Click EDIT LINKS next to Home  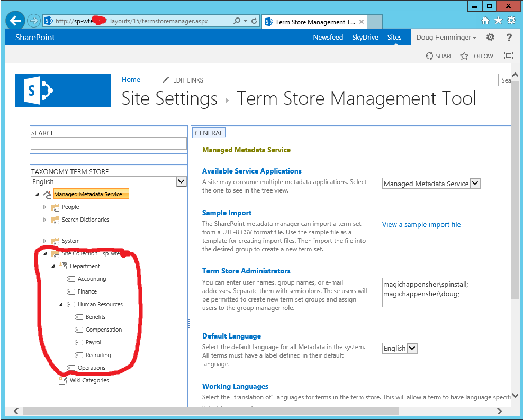tap(187, 80)
